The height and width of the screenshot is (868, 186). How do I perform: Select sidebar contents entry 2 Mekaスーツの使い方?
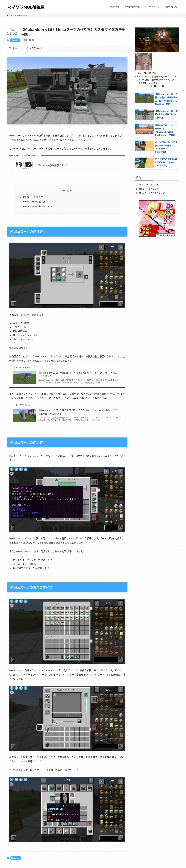click(147, 189)
